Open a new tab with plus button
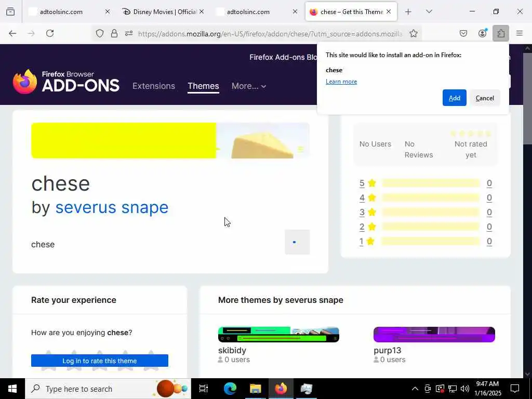This screenshot has height=399, width=532. tap(408, 12)
